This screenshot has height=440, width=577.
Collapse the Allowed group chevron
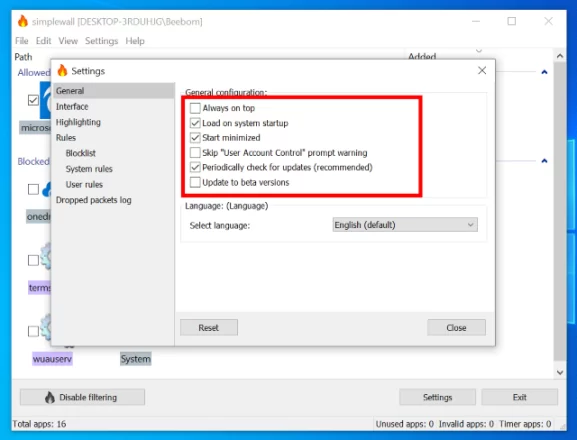coord(544,72)
